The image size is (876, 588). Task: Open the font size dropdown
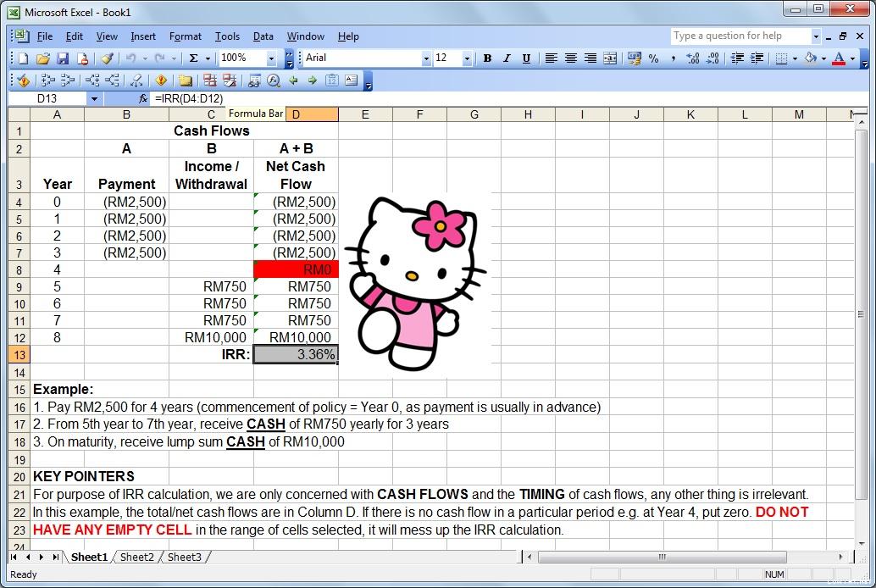(x=467, y=58)
